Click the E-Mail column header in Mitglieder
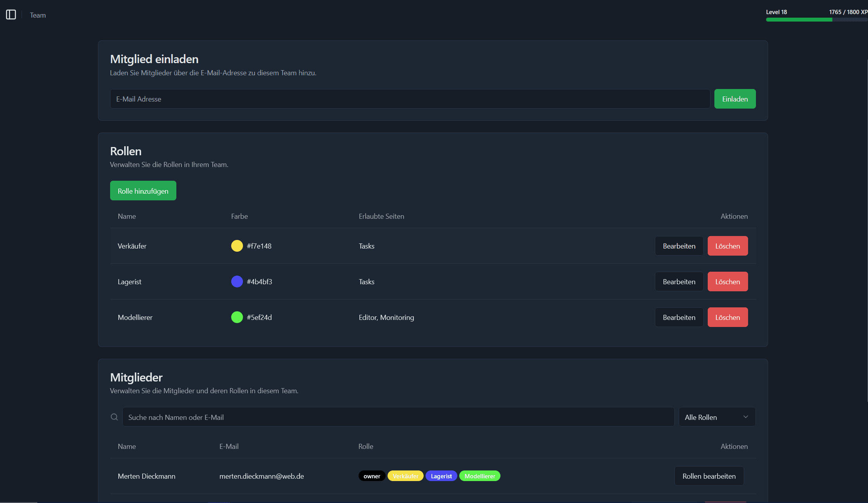 tap(229, 447)
